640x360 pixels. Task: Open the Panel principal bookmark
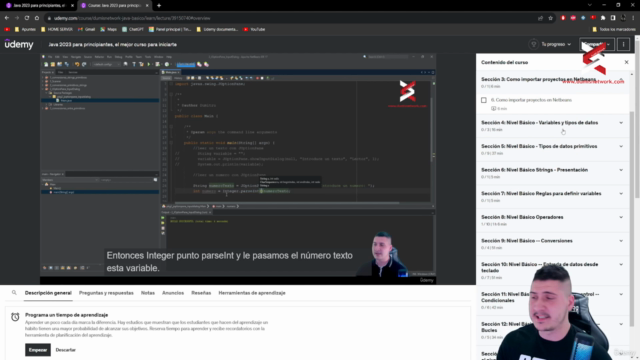(170, 29)
